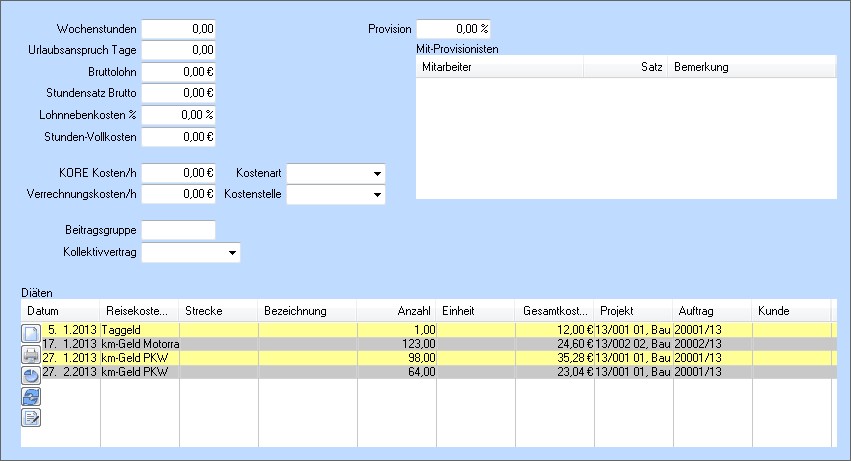Click the Mitarbeiter column header
Viewport: 851px width, 461px height.
coord(500,67)
